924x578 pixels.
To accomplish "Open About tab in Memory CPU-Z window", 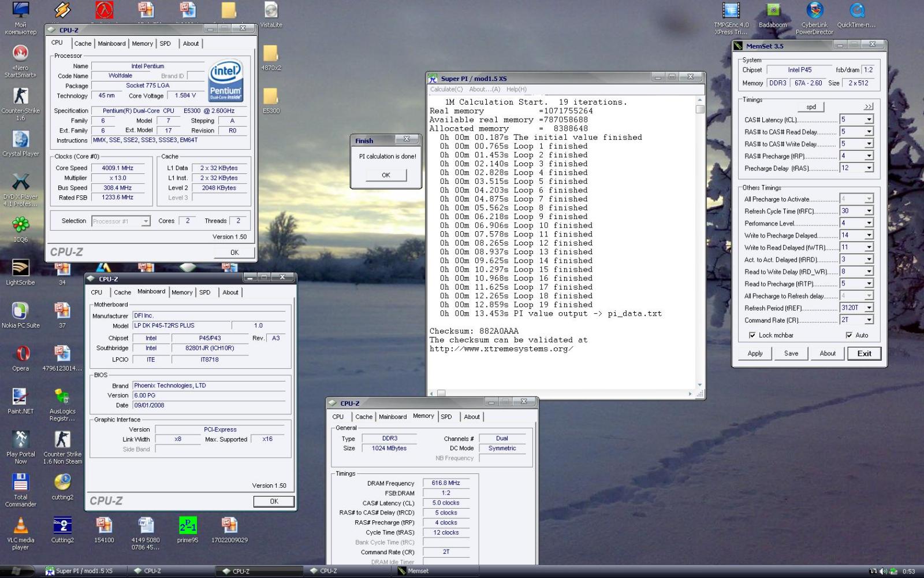I will (472, 417).
